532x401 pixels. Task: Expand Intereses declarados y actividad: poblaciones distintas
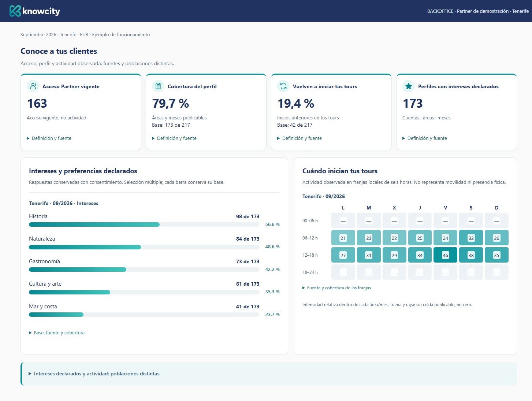pos(94,374)
